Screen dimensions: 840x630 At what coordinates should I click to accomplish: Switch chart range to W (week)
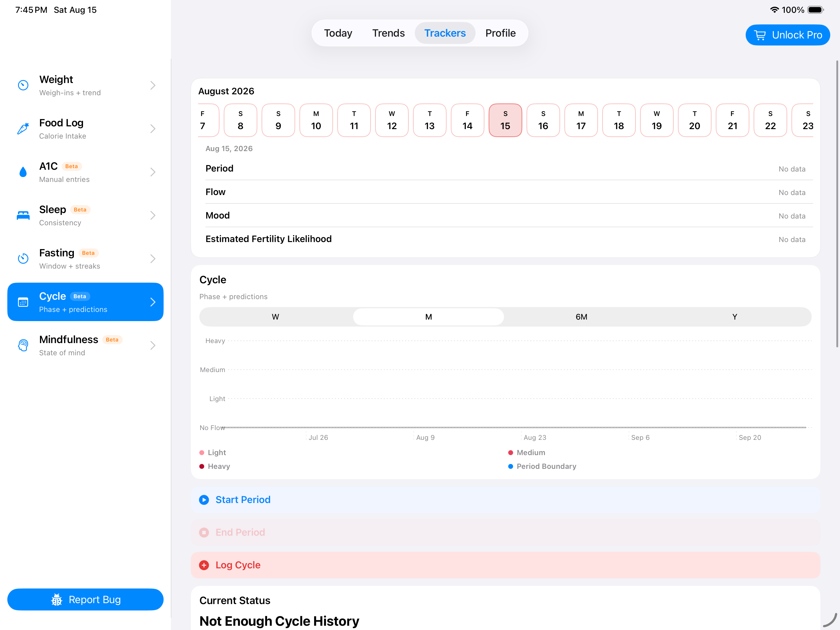pos(275,317)
